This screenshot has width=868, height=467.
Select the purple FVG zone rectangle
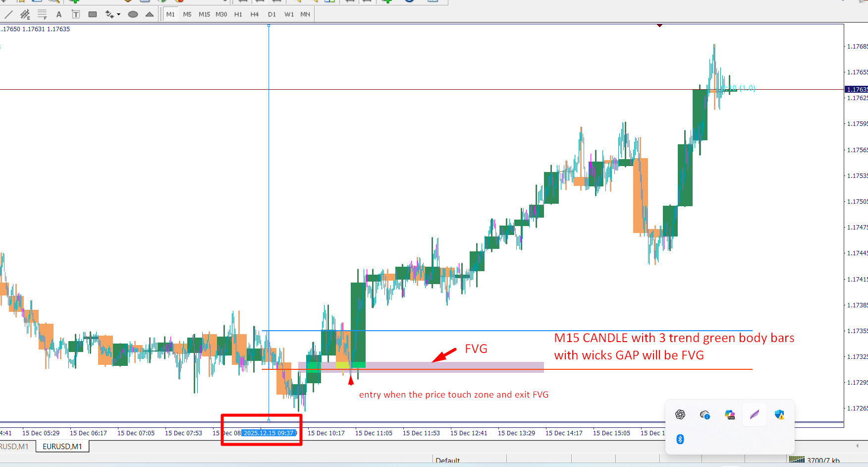click(x=421, y=367)
